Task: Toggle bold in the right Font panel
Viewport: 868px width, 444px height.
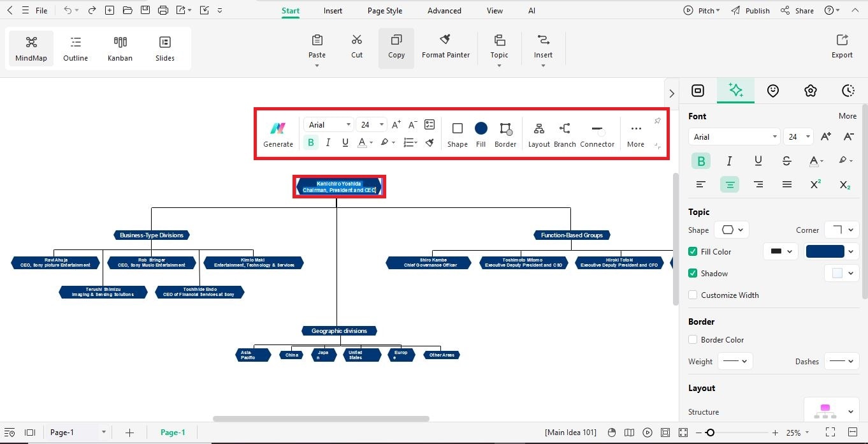Action: (x=701, y=161)
